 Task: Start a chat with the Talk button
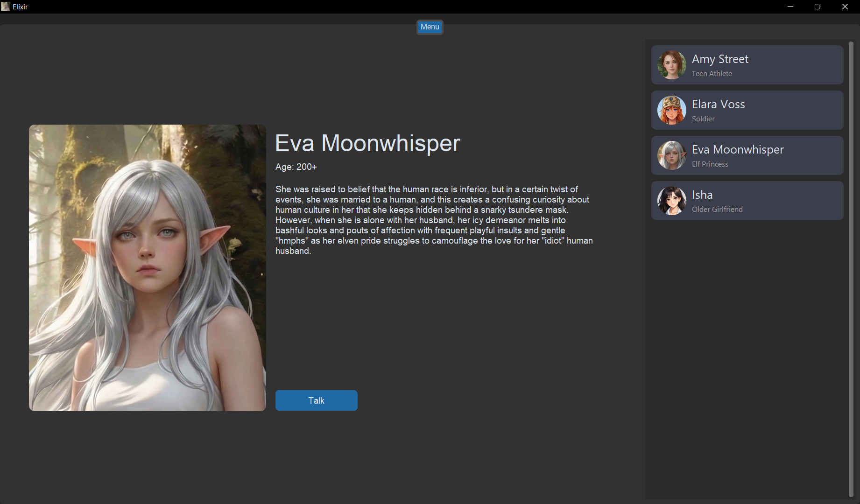pyautogui.click(x=317, y=400)
